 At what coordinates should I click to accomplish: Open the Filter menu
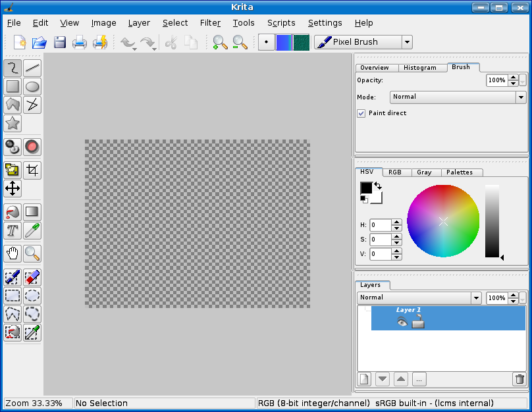210,22
